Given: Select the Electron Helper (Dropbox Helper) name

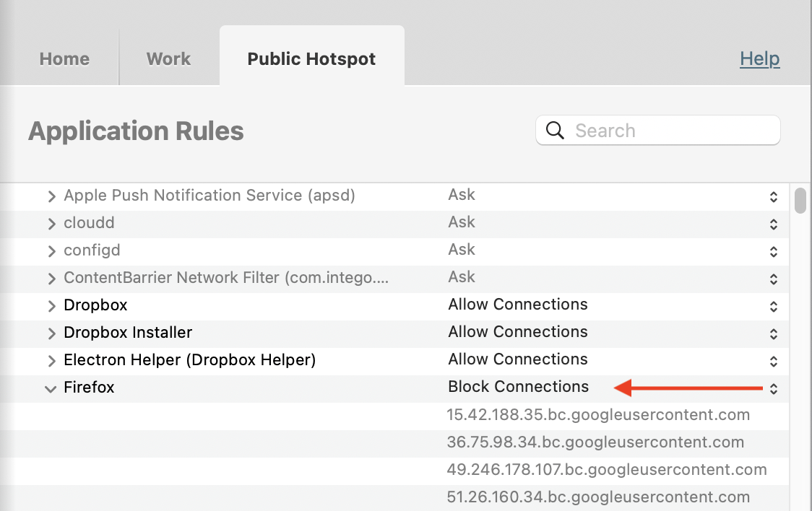Looking at the screenshot, I should [189, 360].
